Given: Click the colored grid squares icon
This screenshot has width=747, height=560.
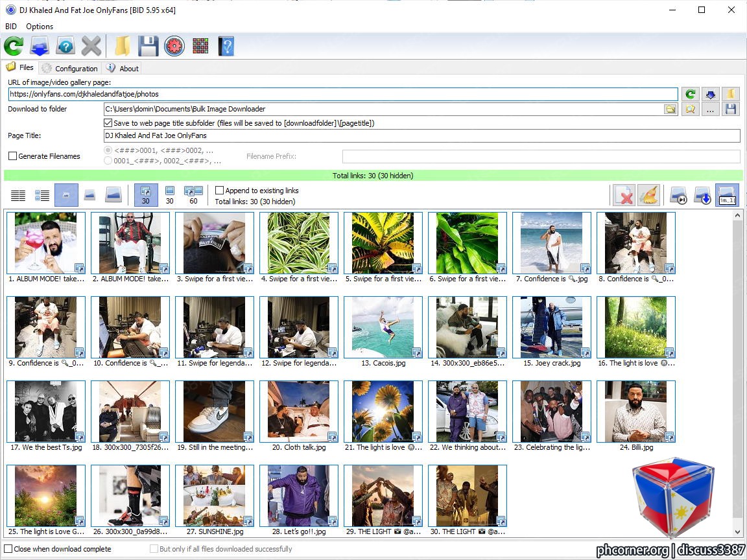Looking at the screenshot, I should pos(200,46).
